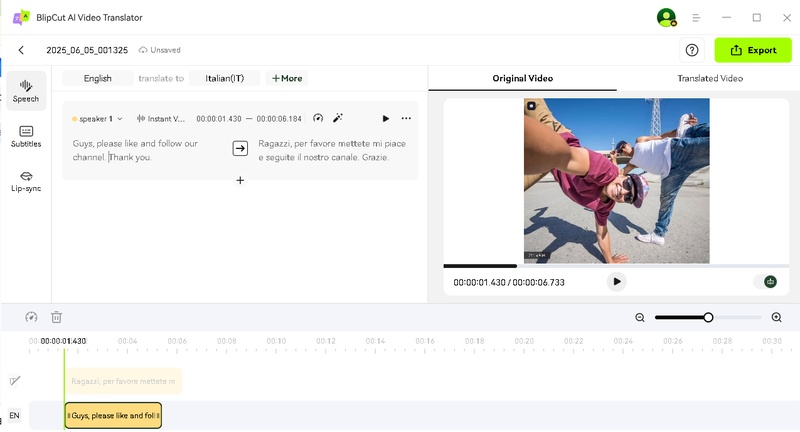The width and height of the screenshot is (800, 432).
Task: Click the translate arrow between texts
Action: [240, 148]
